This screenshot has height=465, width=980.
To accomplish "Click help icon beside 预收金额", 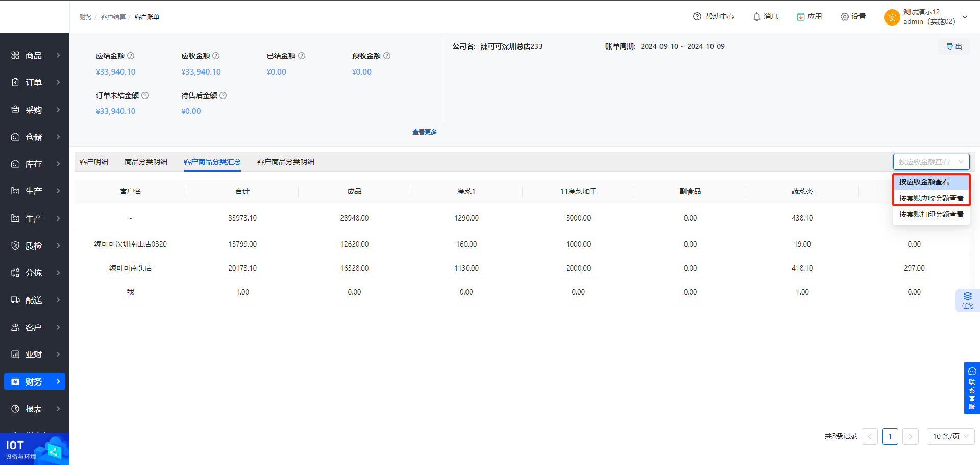I will [x=387, y=56].
